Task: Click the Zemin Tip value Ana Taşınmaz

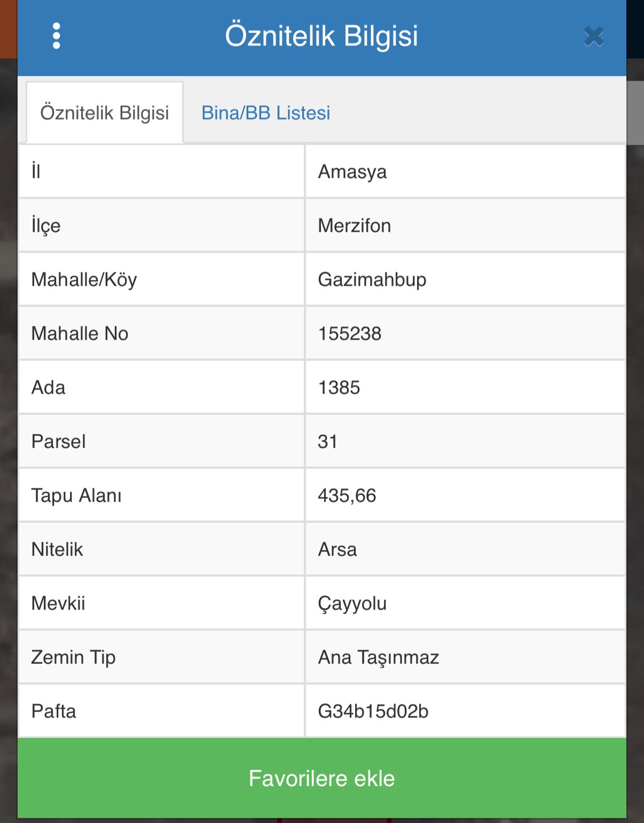Action: click(379, 657)
